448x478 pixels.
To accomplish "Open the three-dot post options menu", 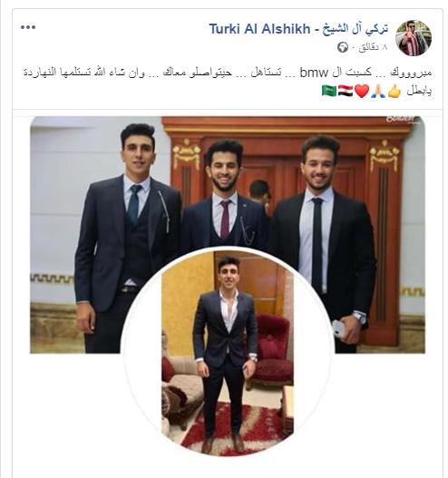I will pyautogui.click(x=28, y=27).
